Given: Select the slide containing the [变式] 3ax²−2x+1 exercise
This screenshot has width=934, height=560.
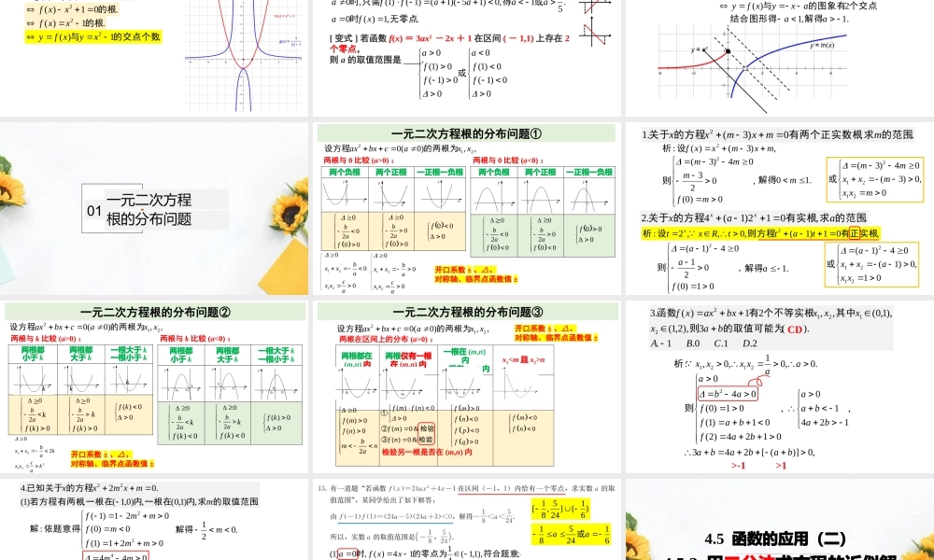Looking at the screenshot, I should tap(466, 58).
